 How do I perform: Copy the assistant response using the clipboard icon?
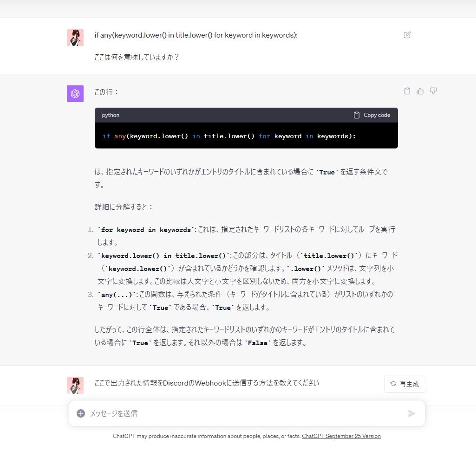tap(407, 91)
